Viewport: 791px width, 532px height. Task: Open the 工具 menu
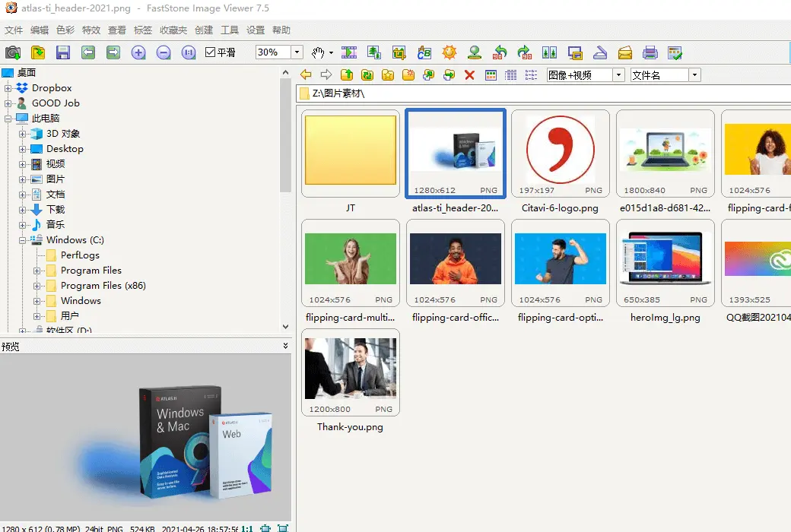(x=230, y=30)
